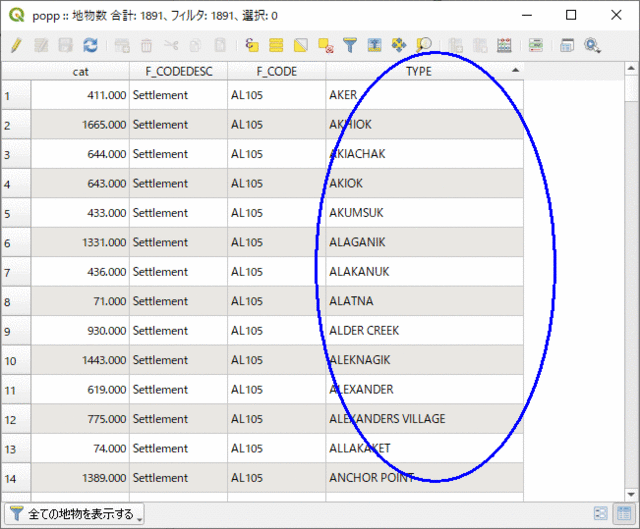The height and width of the screenshot is (529, 640).
Task: Click the delete selected features trash icon
Action: pyautogui.click(x=146, y=45)
